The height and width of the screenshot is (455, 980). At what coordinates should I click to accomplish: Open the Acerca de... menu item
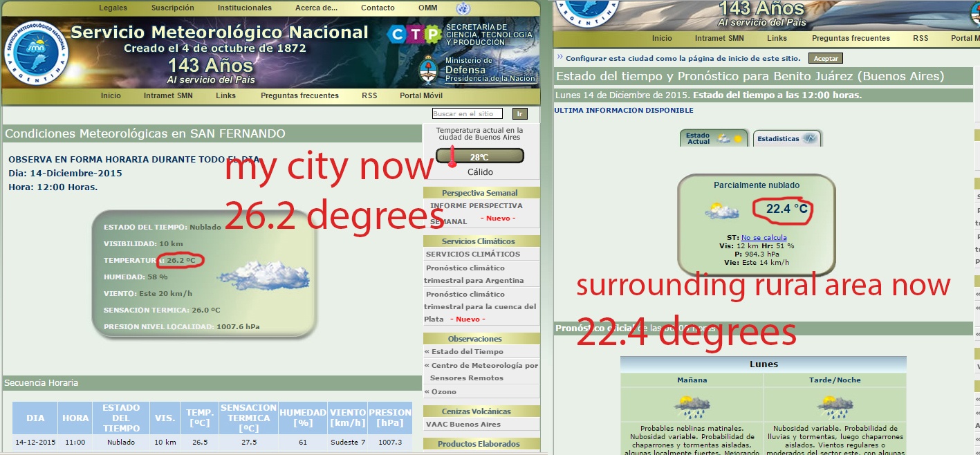pyautogui.click(x=317, y=8)
